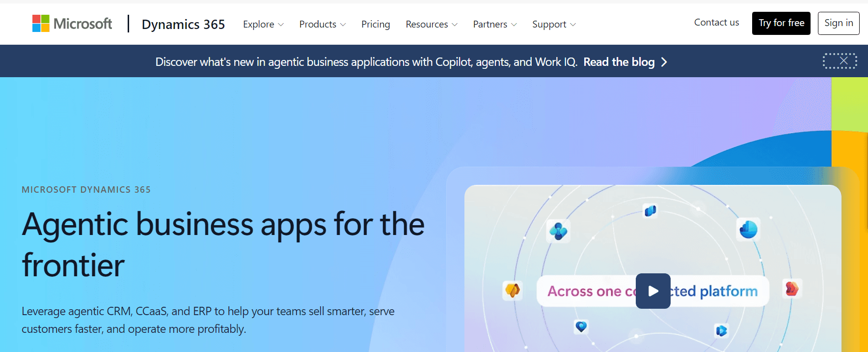
Task: Click the yellow-orange app icon left of caption
Action: (x=513, y=290)
